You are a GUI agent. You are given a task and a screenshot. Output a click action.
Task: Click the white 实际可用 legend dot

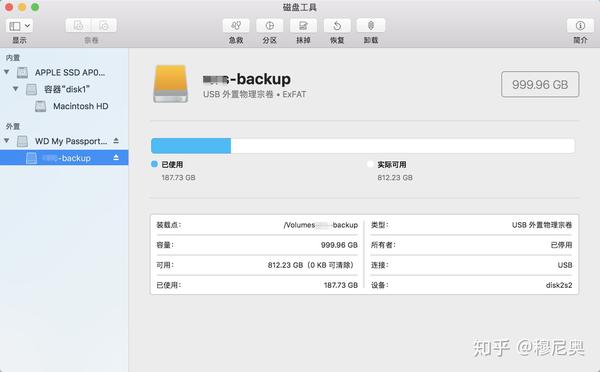click(370, 164)
